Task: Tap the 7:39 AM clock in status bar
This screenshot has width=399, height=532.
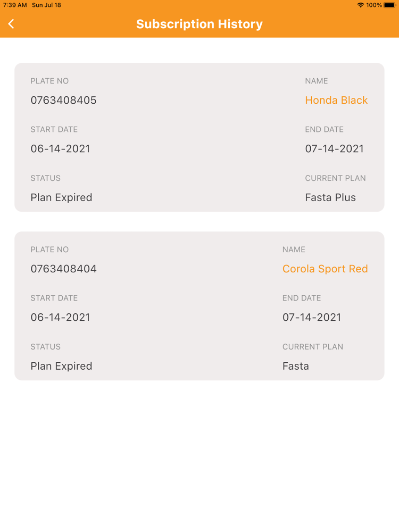Action: [15, 5]
